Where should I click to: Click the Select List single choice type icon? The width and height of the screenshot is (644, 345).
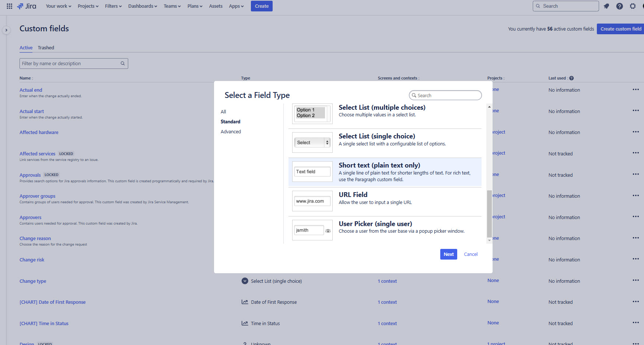pos(245,281)
